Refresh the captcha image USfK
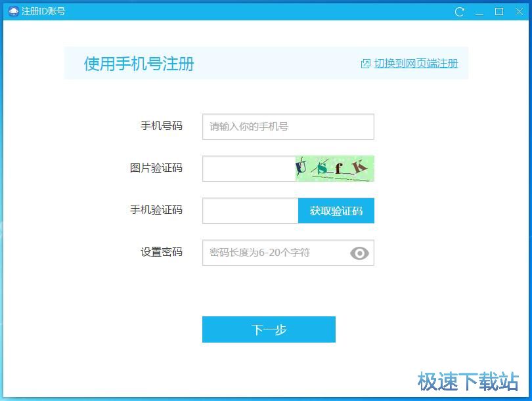Screen dimensions: 532x401 coord(335,169)
